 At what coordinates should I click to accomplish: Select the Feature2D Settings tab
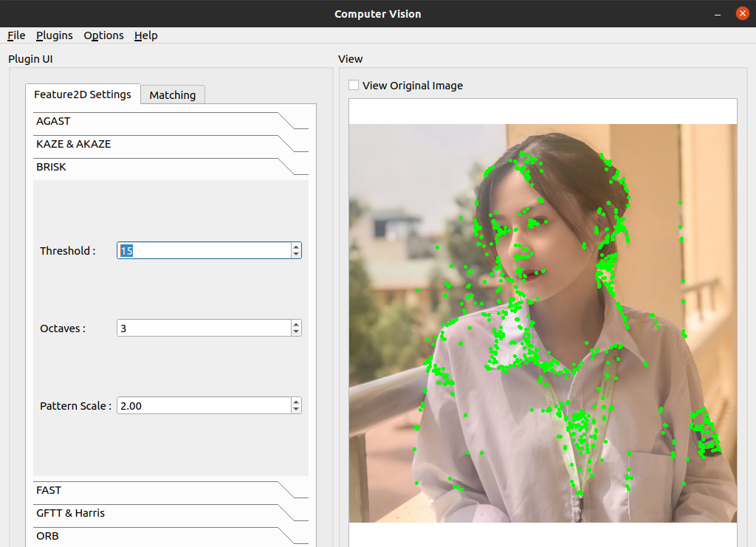83,94
